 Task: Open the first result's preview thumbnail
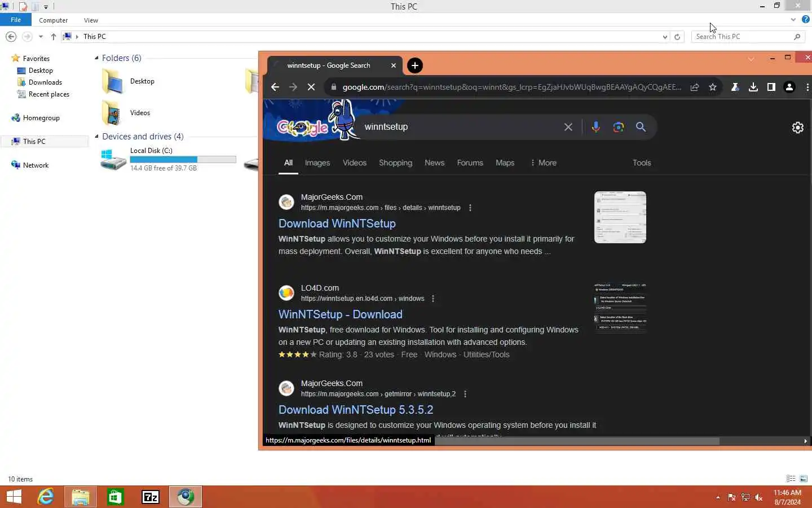click(620, 217)
